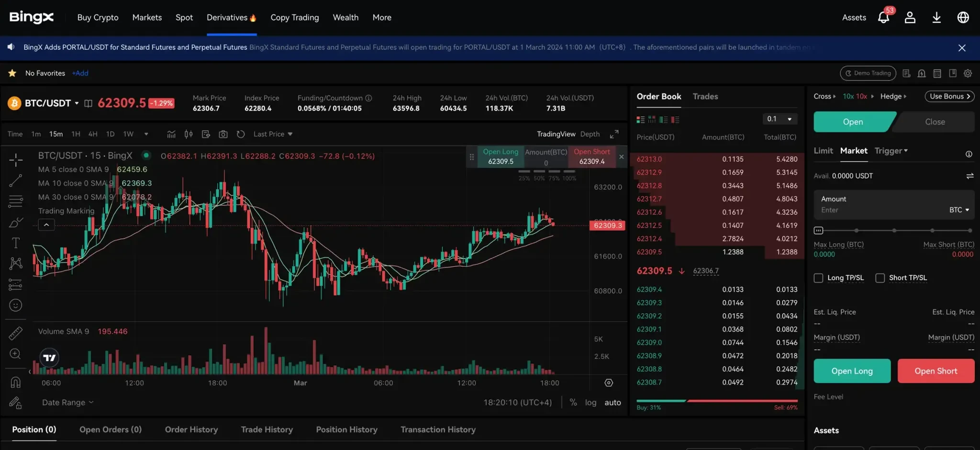Image resolution: width=980 pixels, height=450 pixels.
Task: Select the Limit order tab
Action: pos(823,151)
